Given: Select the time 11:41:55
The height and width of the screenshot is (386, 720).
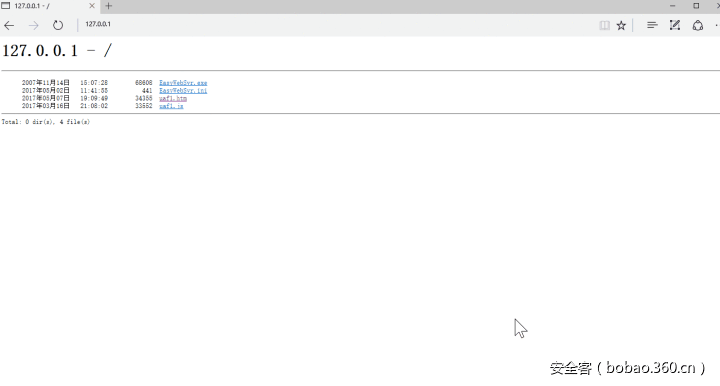Looking at the screenshot, I should coord(94,90).
